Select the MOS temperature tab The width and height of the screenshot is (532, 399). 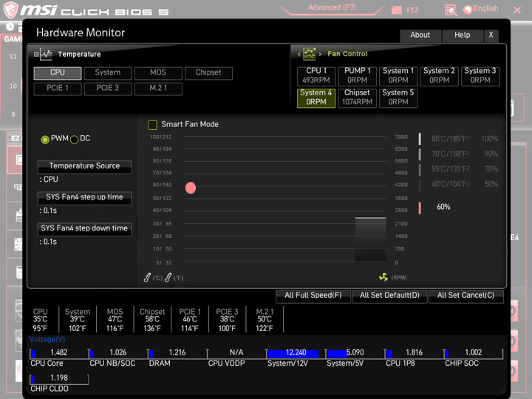tap(158, 72)
